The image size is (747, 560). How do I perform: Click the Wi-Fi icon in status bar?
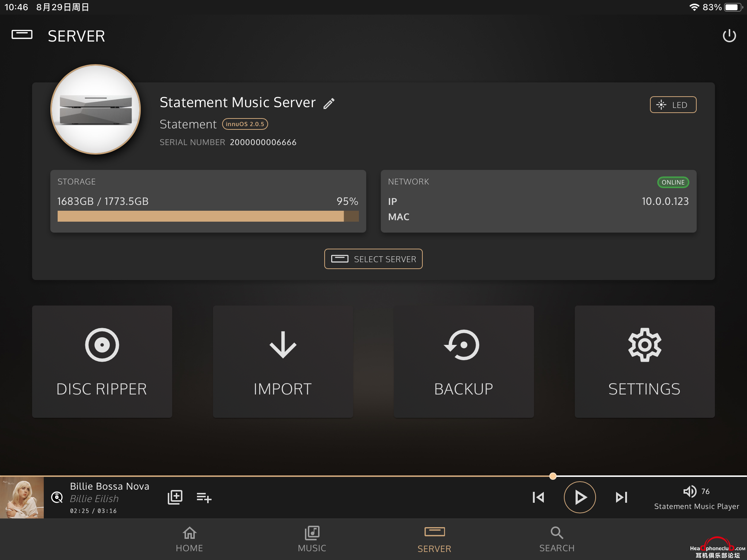(694, 7)
